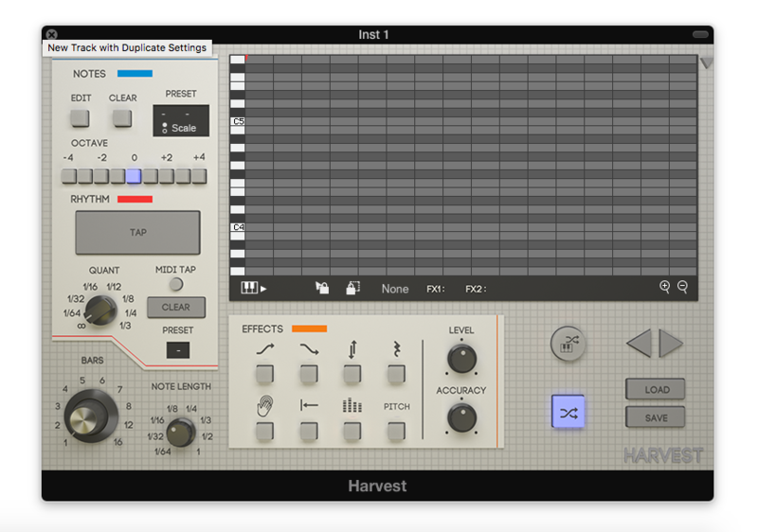The height and width of the screenshot is (532, 758).
Task: Toggle the ramp-up effect button
Action: (264, 374)
